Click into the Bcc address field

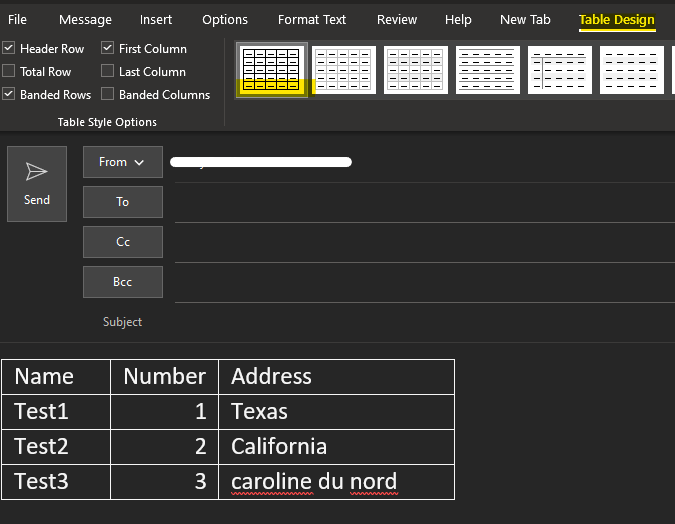424,282
